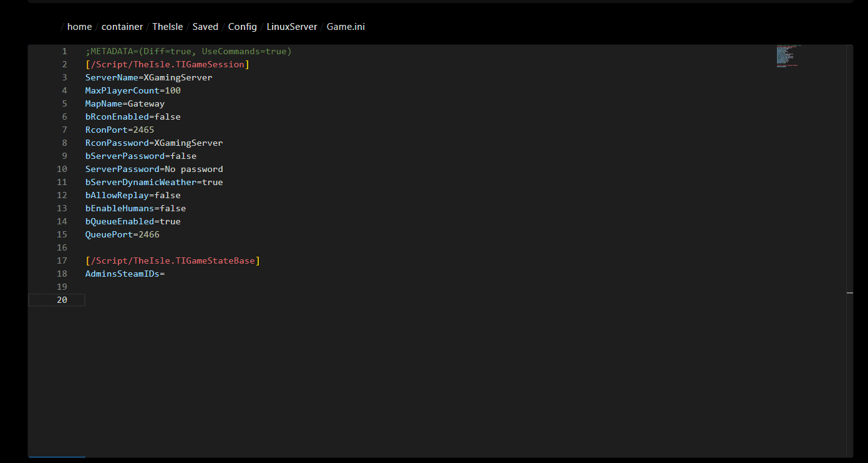Click the [/Script/TheIsle.TIGameStateBase] section header

tap(173, 260)
